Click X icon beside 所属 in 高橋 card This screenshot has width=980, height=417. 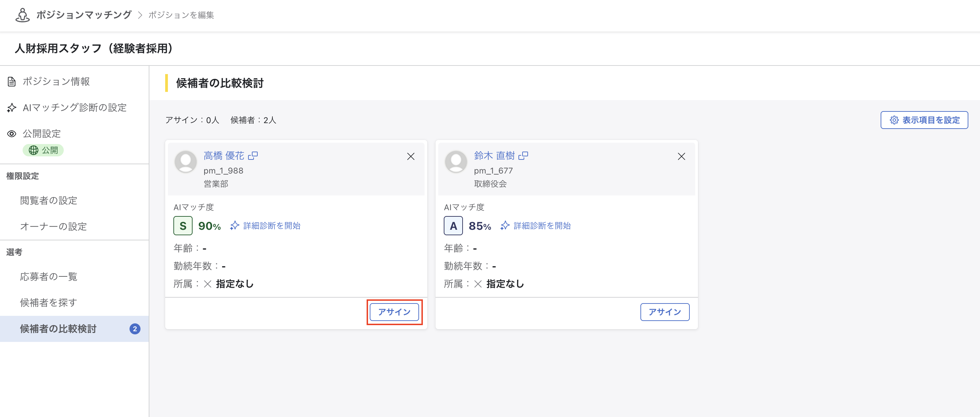click(x=208, y=284)
